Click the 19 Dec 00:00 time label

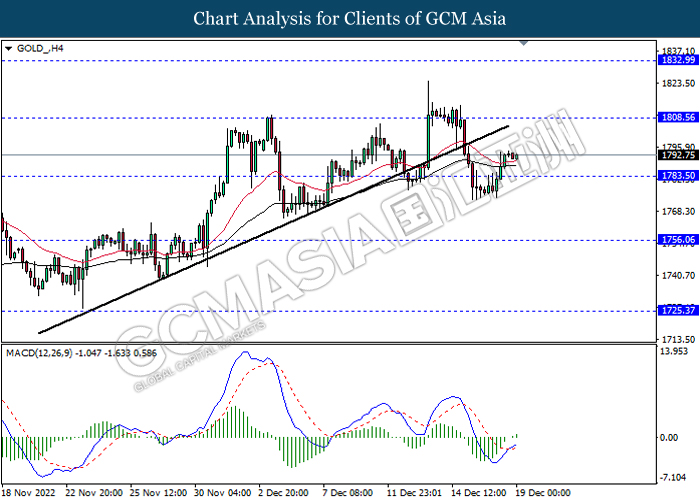[x=544, y=493]
